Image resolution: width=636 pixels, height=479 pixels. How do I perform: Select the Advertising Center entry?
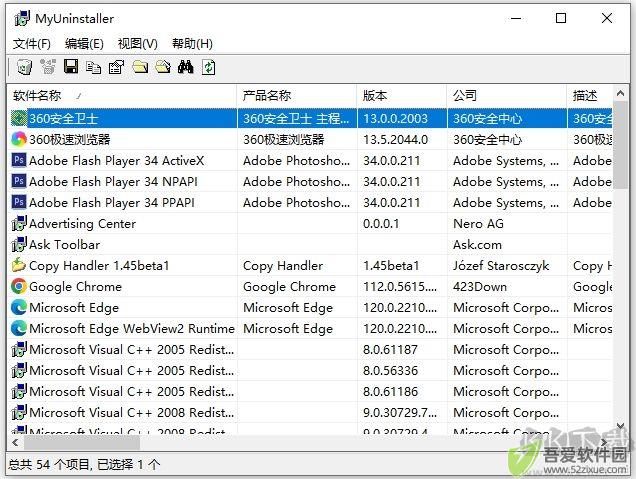pos(82,223)
